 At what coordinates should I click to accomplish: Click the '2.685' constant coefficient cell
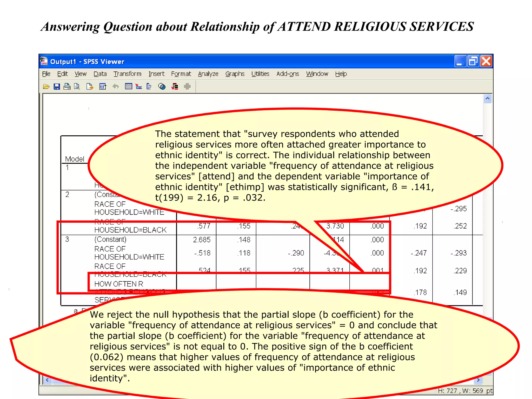[202, 240]
